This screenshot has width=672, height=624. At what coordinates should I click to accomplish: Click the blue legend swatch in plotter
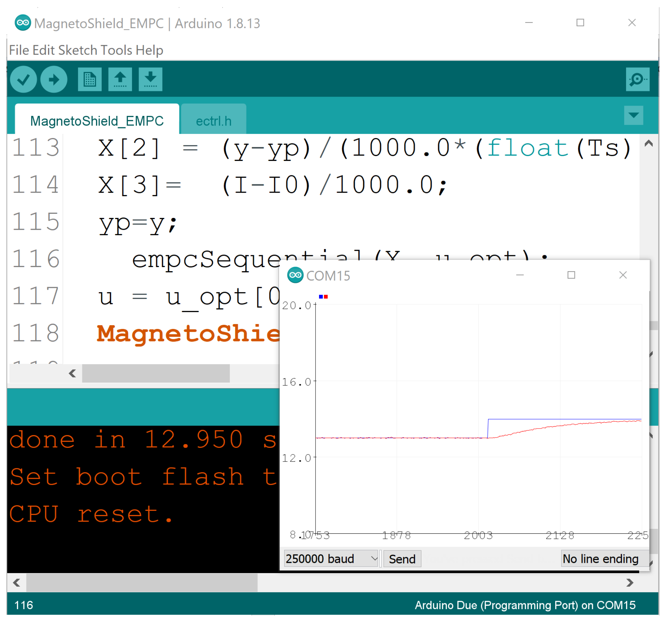click(321, 297)
